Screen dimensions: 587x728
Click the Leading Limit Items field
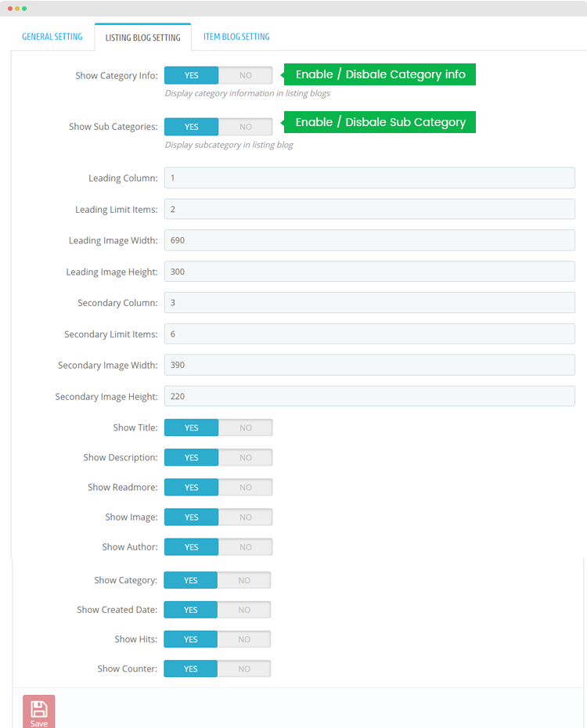[370, 209]
